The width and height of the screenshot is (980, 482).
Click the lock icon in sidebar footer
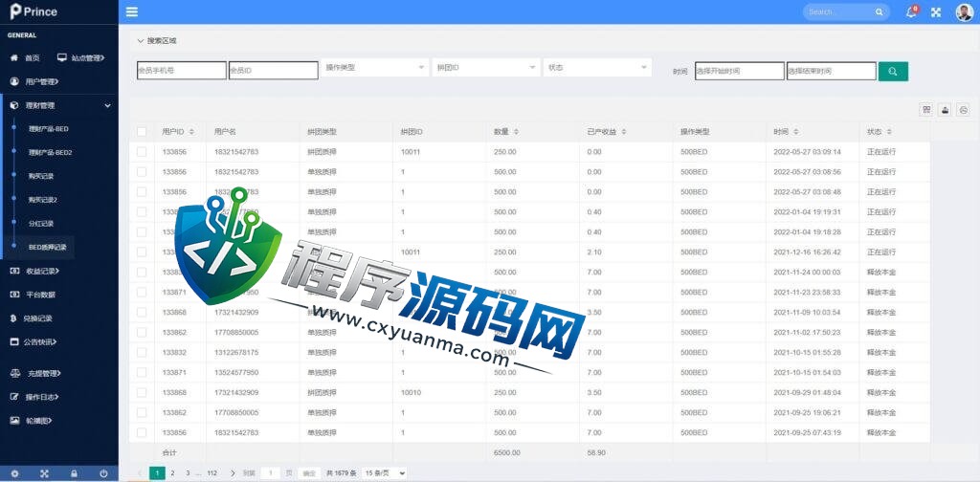pyautogui.click(x=74, y=474)
